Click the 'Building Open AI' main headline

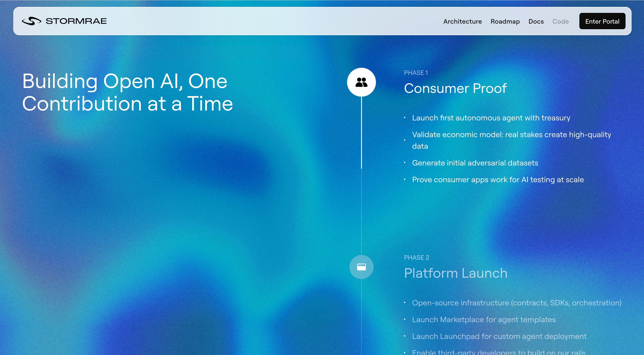127,92
